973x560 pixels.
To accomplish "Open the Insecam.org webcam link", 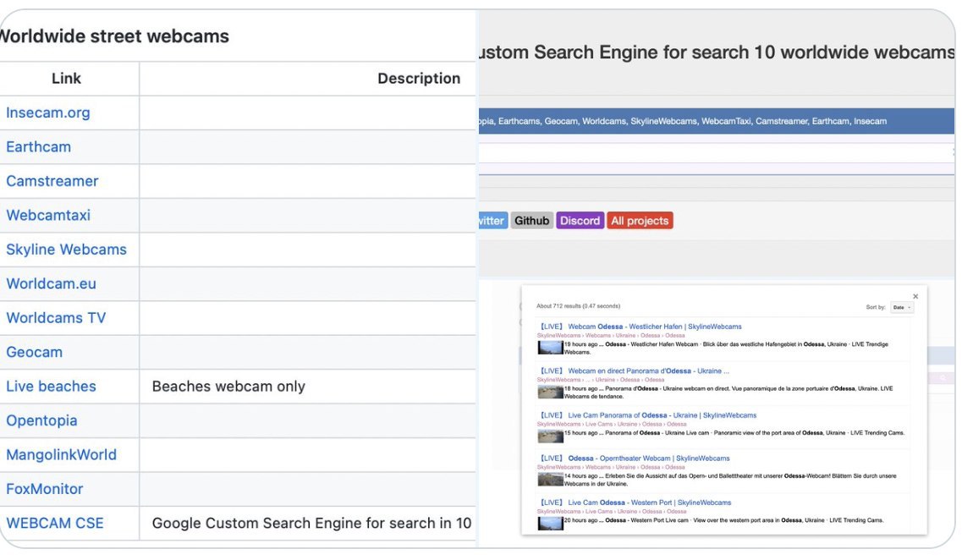I will (44, 113).
